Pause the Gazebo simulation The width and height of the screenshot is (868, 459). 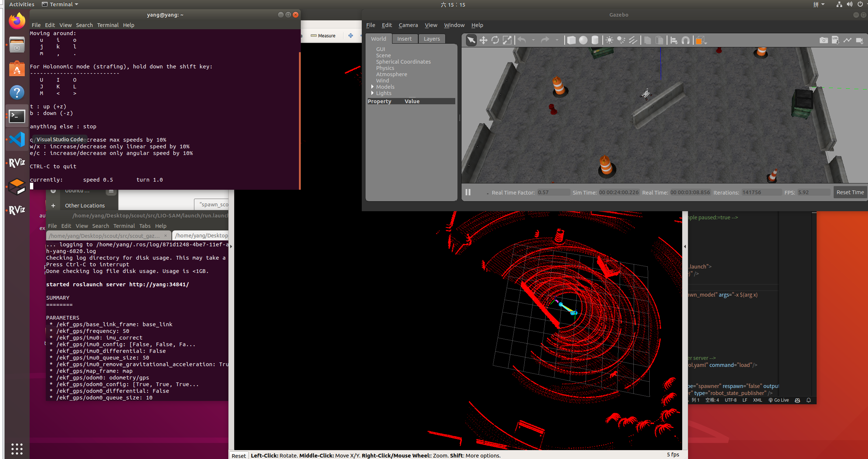pos(468,192)
